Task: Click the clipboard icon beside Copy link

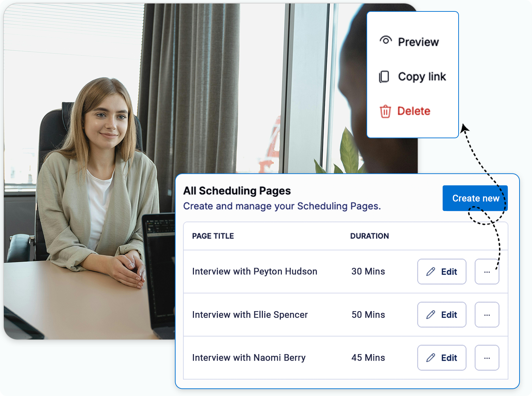Action: click(384, 77)
